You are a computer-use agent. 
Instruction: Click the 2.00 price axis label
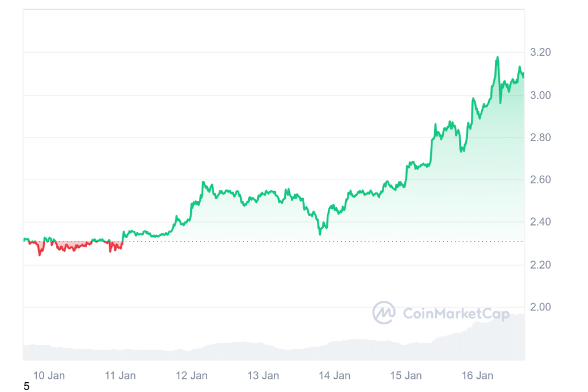point(540,307)
